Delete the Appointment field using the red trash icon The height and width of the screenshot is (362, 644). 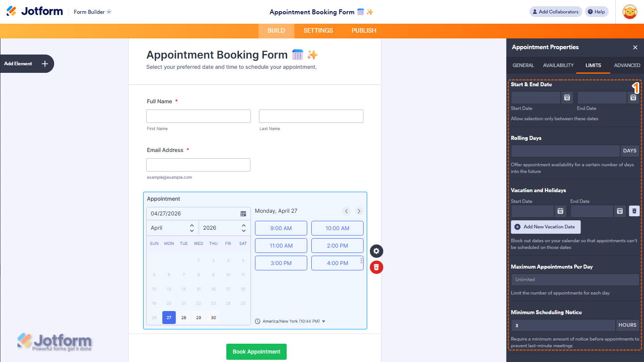click(x=376, y=267)
